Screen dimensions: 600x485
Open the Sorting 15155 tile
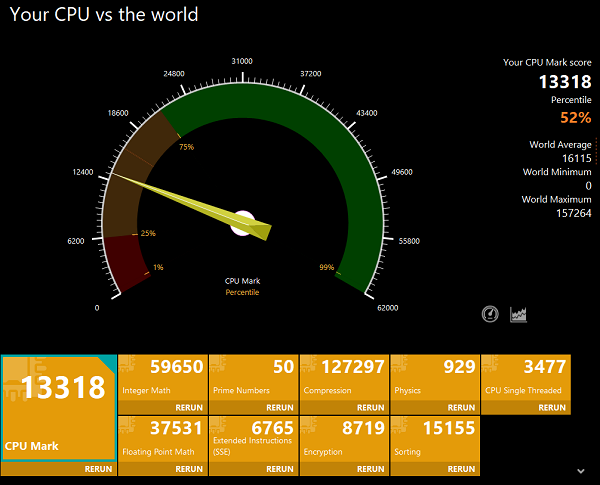pos(435,439)
